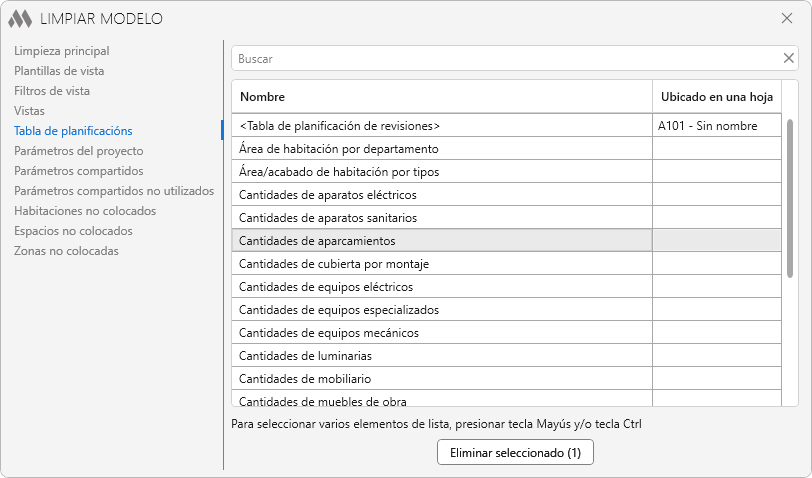
Task: Switch to Parámetros del proyecto
Action: [x=79, y=151]
